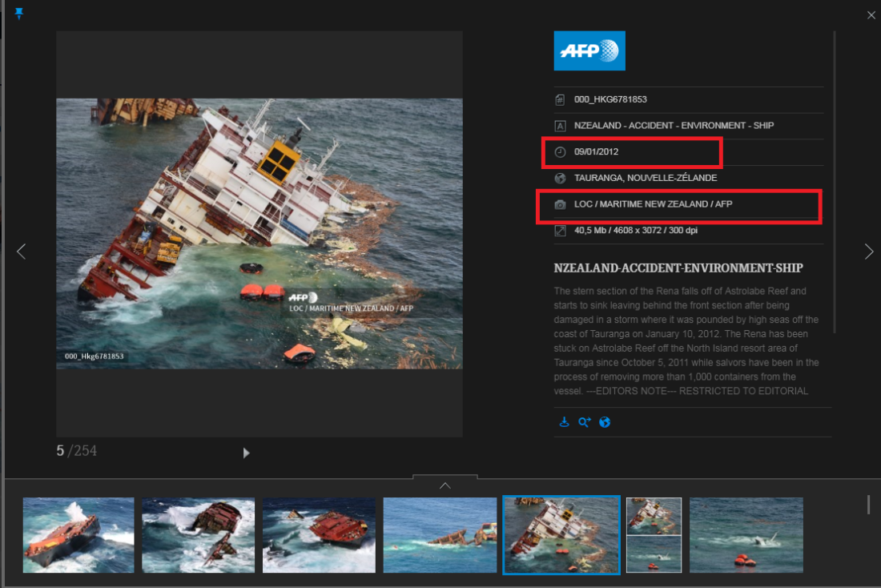Go to the next image with the right arrow
Image resolution: width=881 pixels, height=588 pixels.
click(x=869, y=252)
